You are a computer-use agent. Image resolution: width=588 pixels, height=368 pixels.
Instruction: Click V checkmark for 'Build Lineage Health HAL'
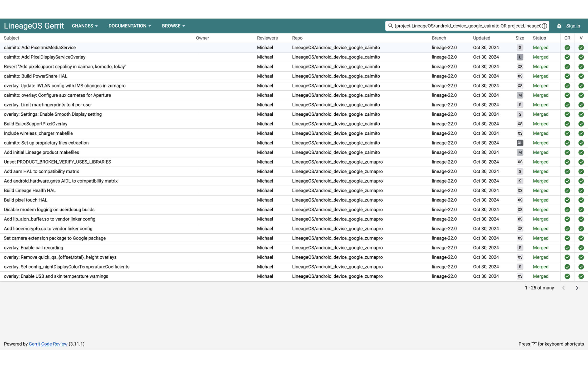coord(581,190)
